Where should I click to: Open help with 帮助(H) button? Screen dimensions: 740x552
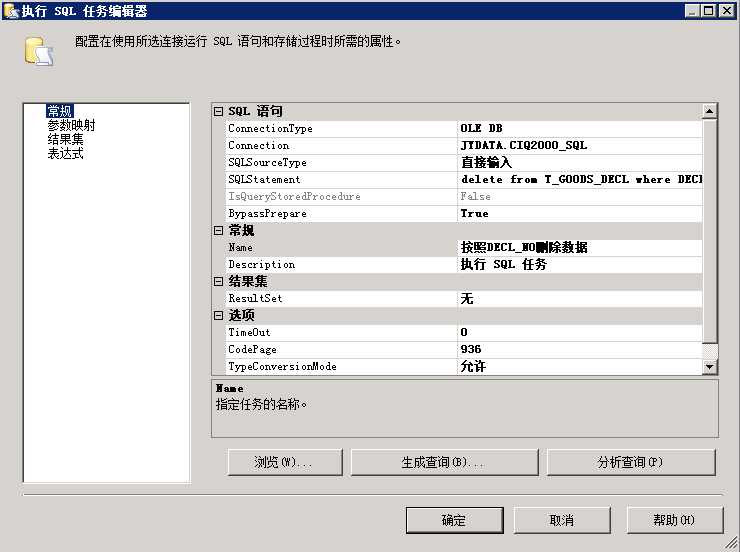point(675,520)
